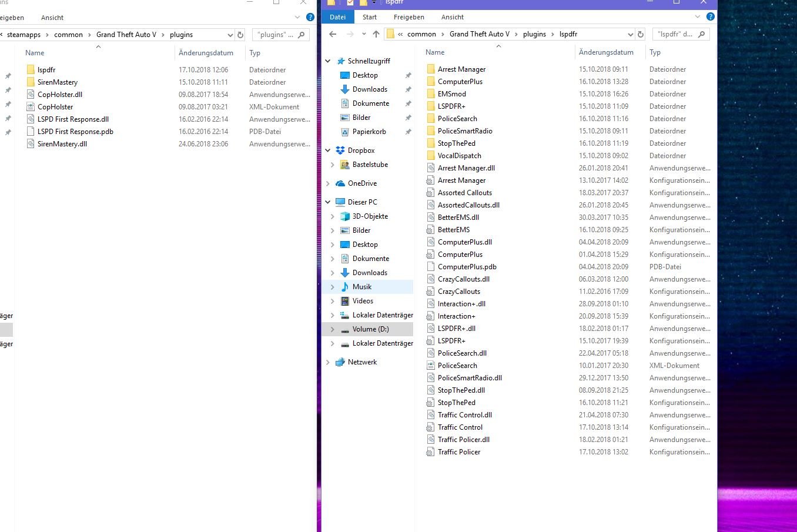
Task: Toggle the checkmark icon in title bar
Action: 350,2
